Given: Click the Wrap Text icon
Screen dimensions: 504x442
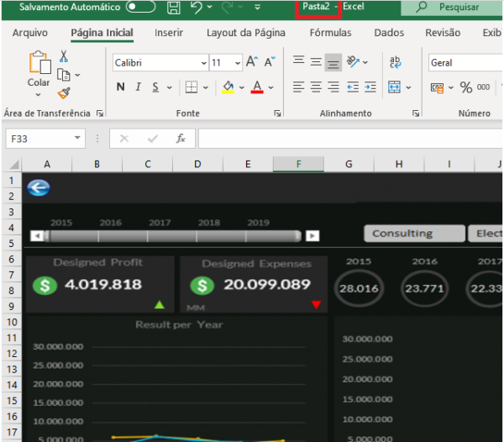Looking at the screenshot, I should 395,62.
